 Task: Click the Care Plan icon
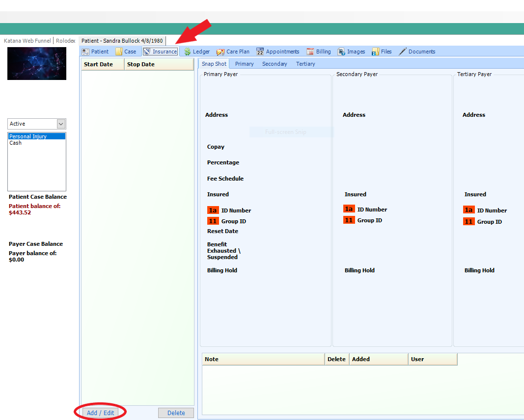(x=221, y=52)
